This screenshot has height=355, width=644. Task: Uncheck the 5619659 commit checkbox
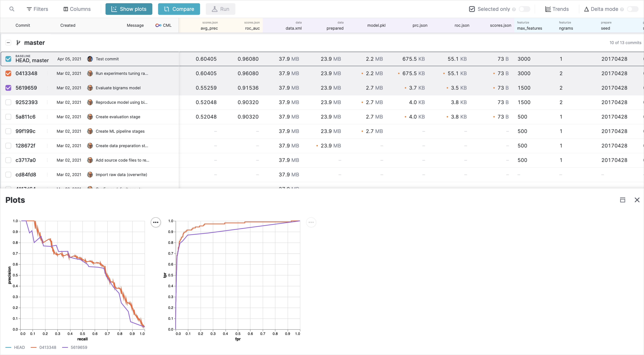click(x=8, y=88)
